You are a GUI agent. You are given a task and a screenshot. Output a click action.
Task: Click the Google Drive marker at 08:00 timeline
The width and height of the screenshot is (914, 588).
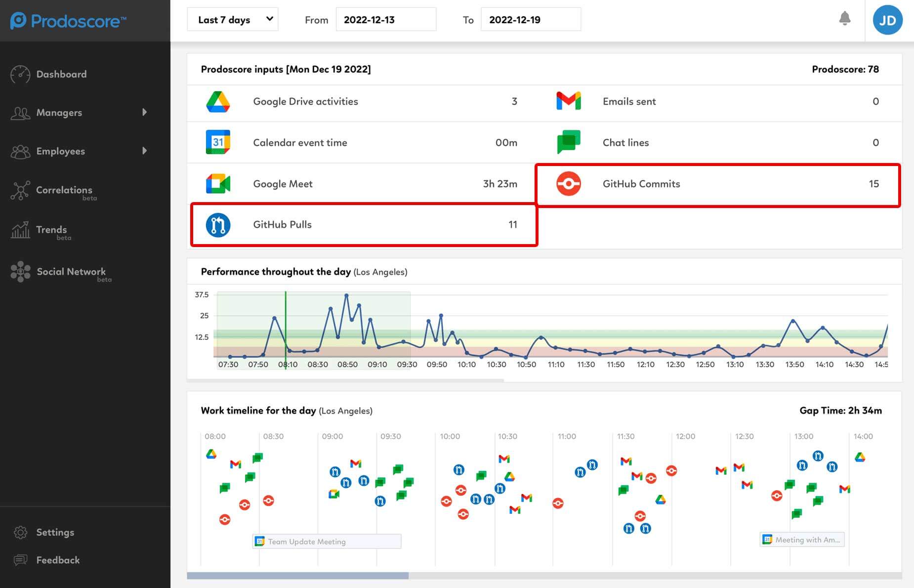(x=211, y=454)
